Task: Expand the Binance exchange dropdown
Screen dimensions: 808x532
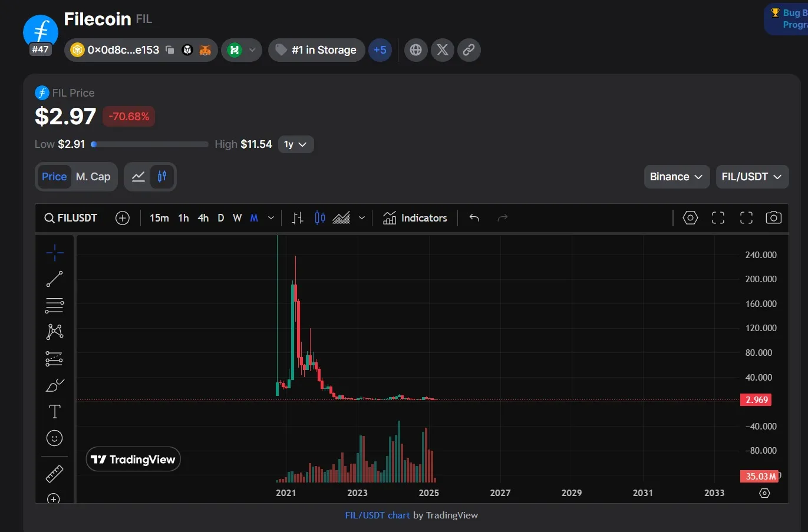Action: pos(676,177)
